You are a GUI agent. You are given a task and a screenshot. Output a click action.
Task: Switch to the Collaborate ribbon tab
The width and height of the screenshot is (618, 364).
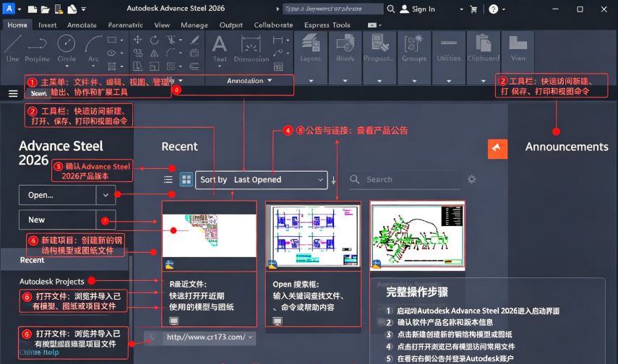(x=273, y=25)
